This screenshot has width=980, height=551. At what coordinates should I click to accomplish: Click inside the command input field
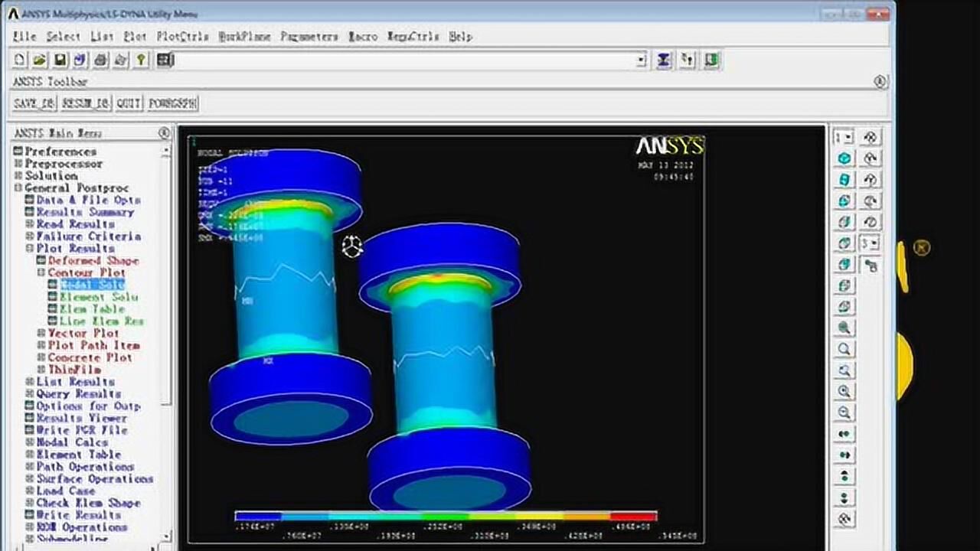pyautogui.click(x=406, y=60)
